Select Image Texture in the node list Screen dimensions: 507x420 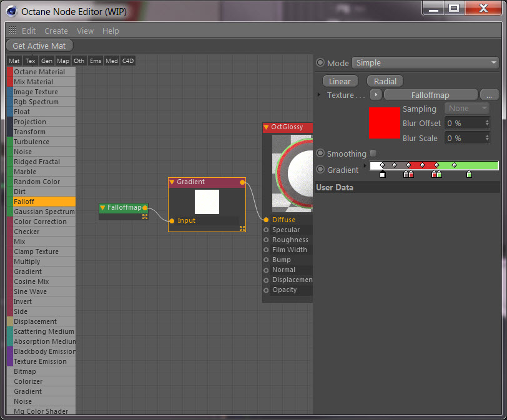point(41,92)
